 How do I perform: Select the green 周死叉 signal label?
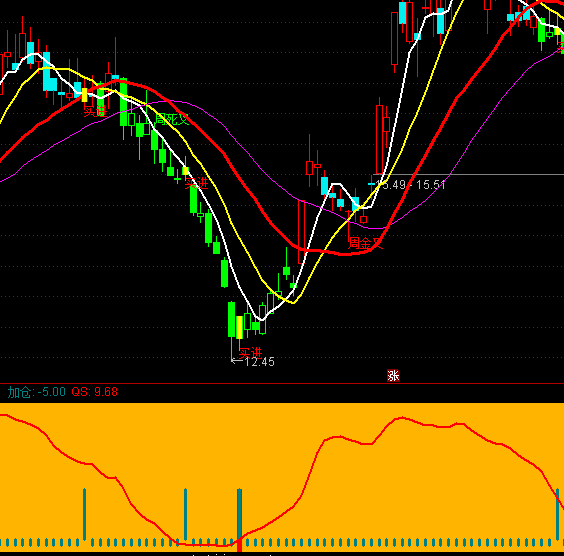pos(172,119)
